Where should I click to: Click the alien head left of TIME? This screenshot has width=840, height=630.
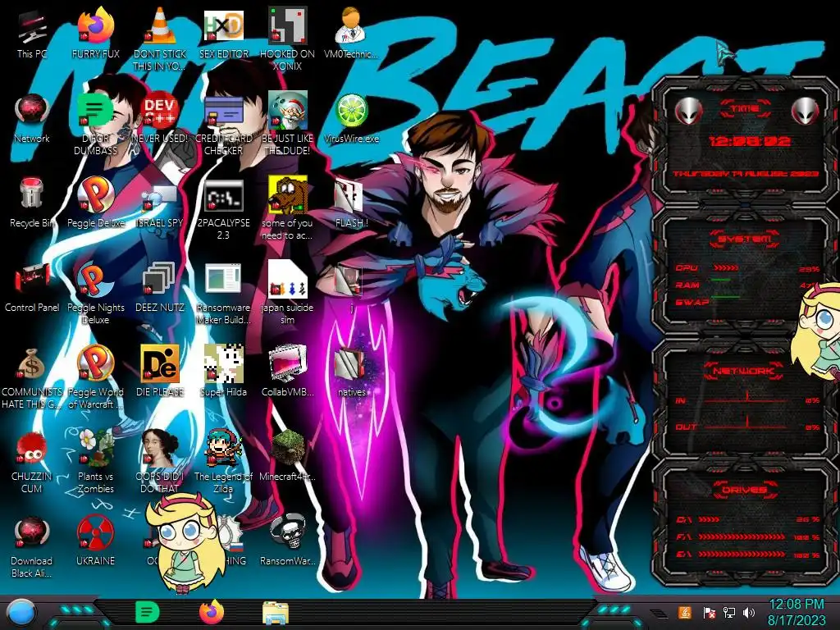[x=688, y=112]
